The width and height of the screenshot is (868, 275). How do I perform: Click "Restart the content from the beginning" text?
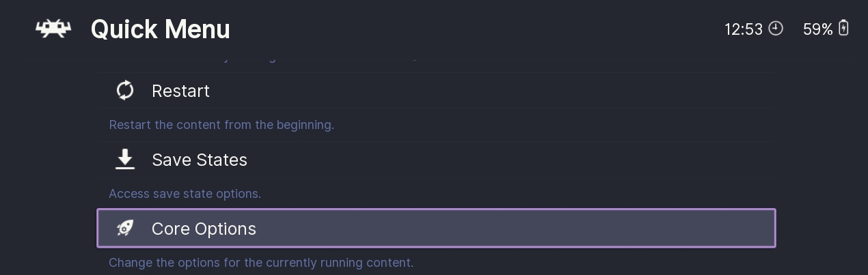[x=221, y=125]
